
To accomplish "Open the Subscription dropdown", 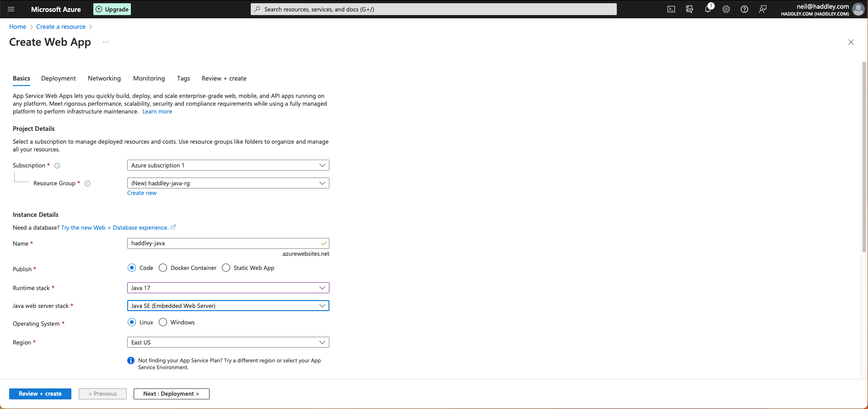I will tap(228, 165).
